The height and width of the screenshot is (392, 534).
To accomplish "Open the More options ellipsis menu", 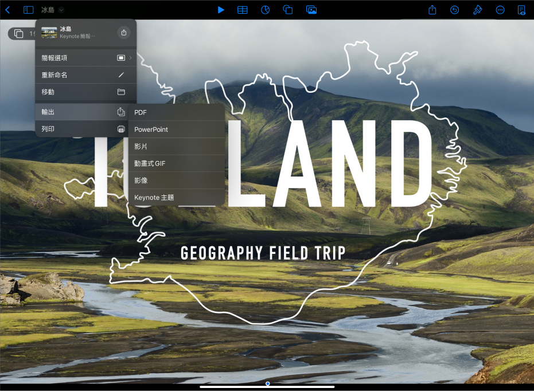I will [500, 10].
